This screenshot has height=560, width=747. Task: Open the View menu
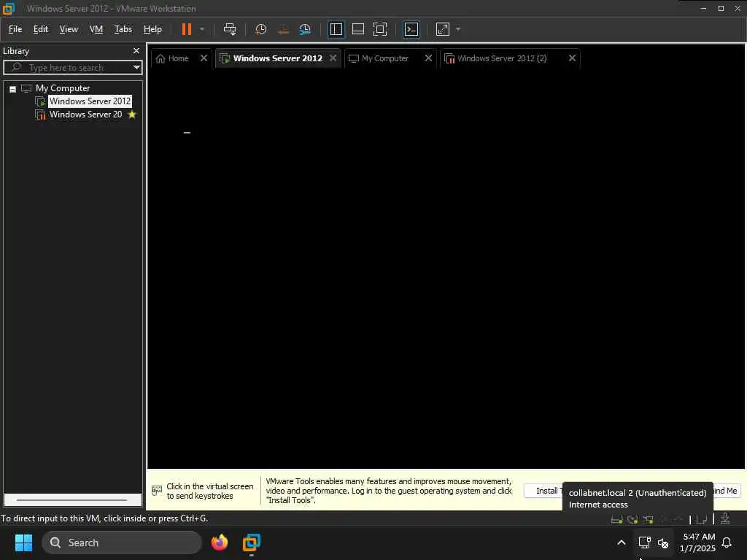(69, 29)
